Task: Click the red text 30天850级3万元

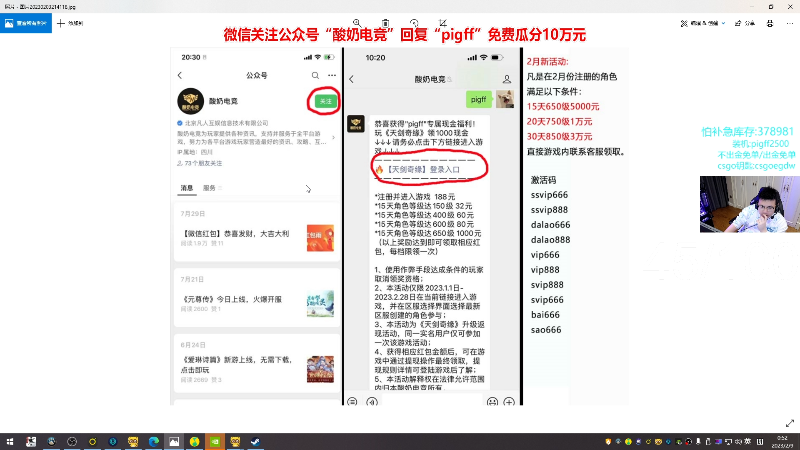Action: [559, 137]
